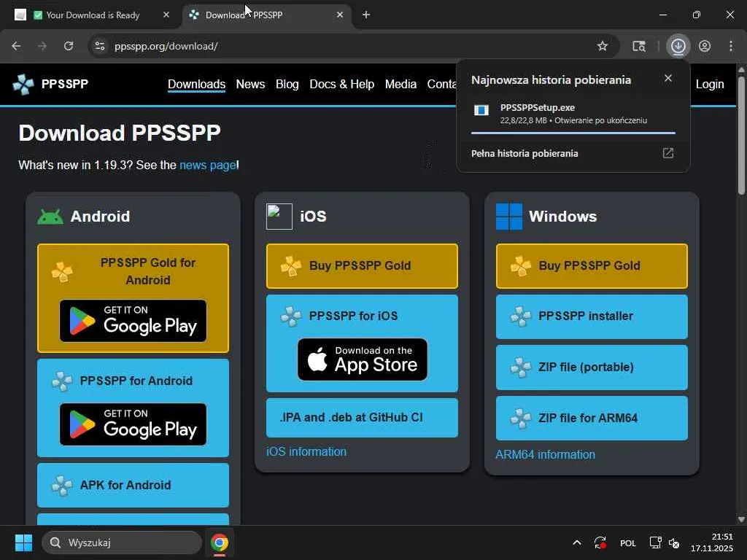The width and height of the screenshot is (747, 560).
Task: Click the broken iOS image icon
Action: (279, 217)
